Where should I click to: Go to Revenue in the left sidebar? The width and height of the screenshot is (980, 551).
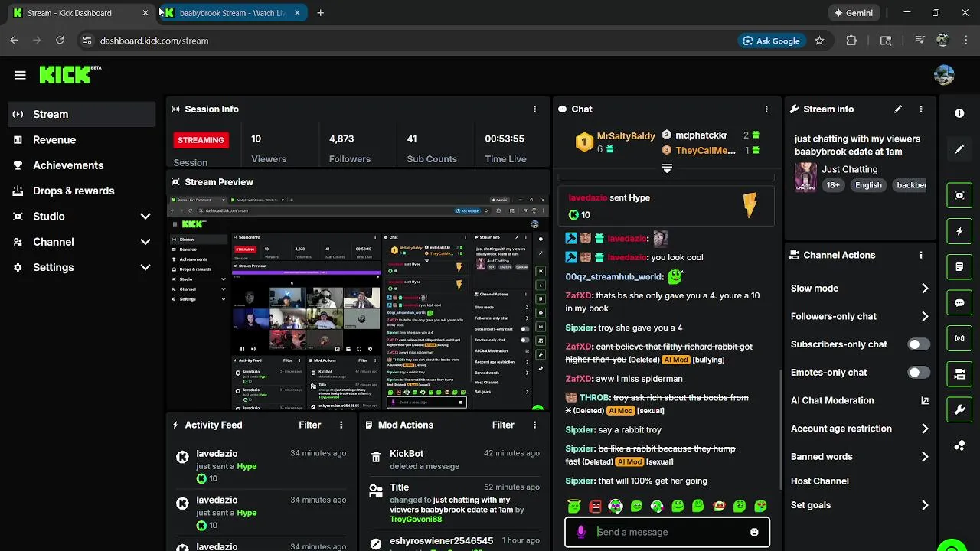point(82,140)
